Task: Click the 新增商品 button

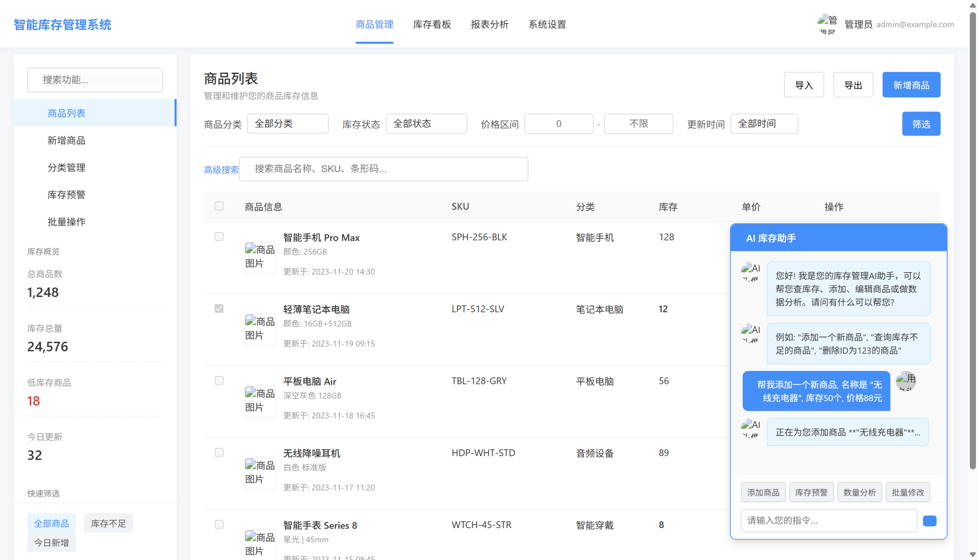Action: (x=911, y=84)
